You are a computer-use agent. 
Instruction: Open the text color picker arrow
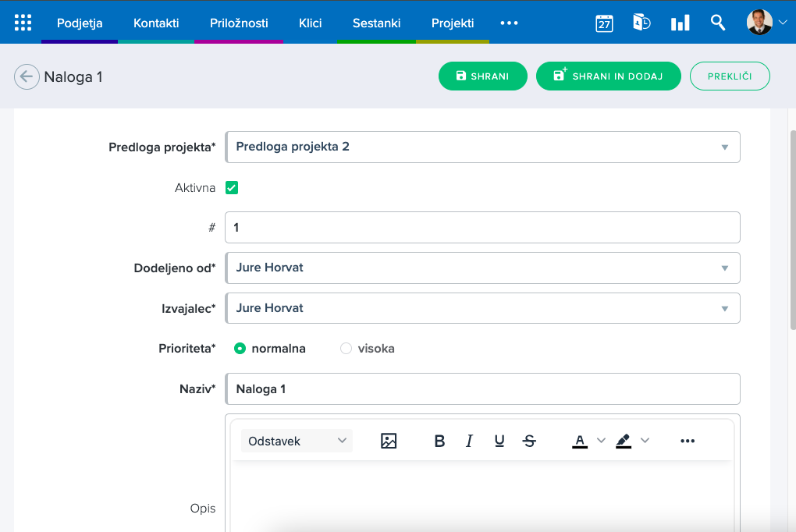[601, 441]
